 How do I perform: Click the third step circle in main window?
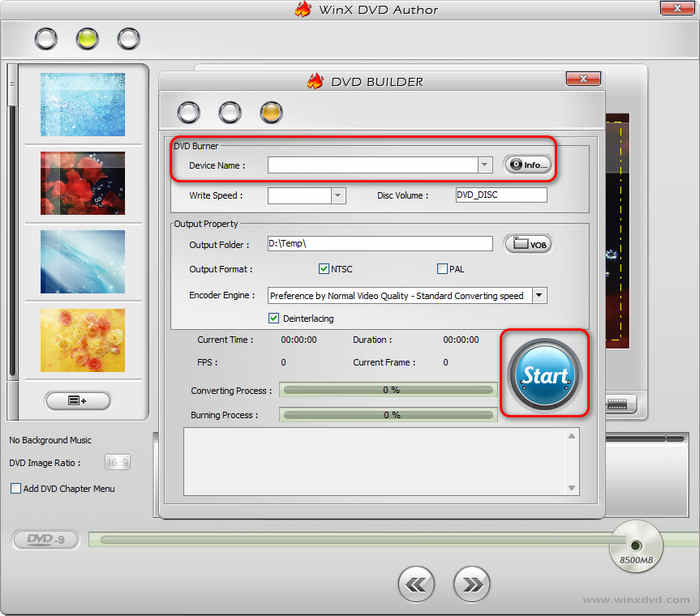[129, 39]
